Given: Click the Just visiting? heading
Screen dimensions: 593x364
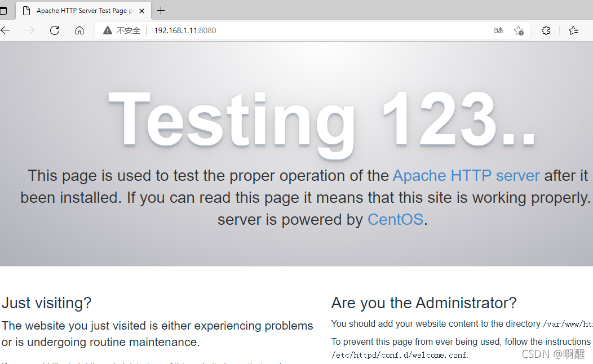Looking at the screenshot, I should click(47, 303).
